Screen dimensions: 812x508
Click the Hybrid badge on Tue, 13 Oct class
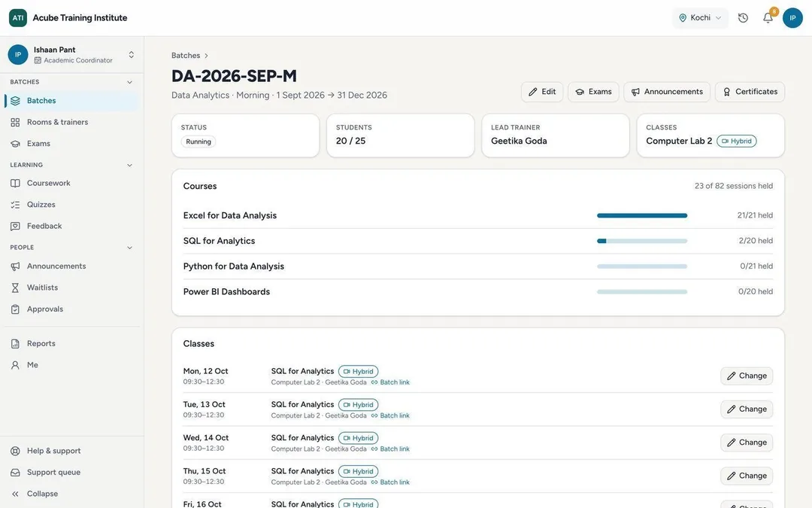point(359,405)
